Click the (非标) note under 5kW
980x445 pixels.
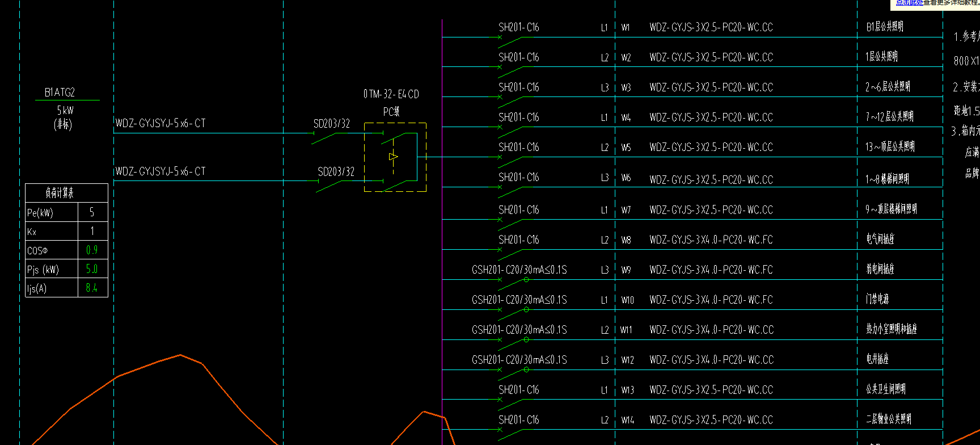63,124
